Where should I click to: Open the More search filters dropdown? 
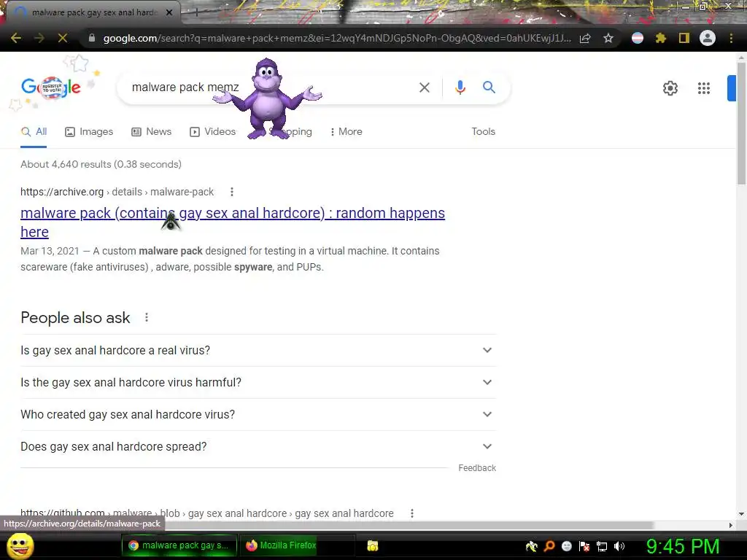(x=346, y=131)
